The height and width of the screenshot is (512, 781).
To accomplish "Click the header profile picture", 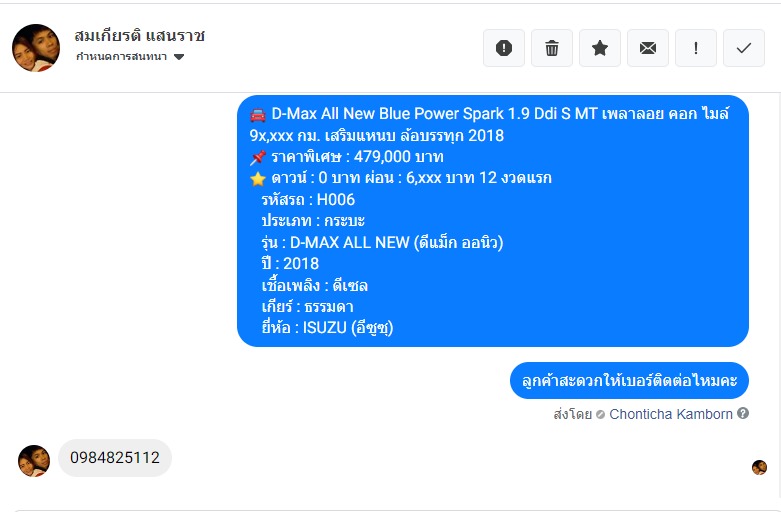I will point(35,48).
